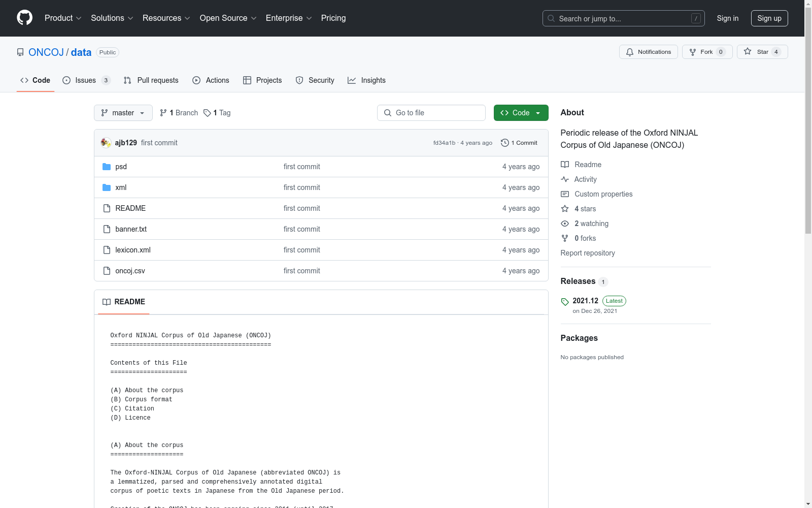Open the Projects tab
Viewport: 812px width, 508px height.
[262, 80]
